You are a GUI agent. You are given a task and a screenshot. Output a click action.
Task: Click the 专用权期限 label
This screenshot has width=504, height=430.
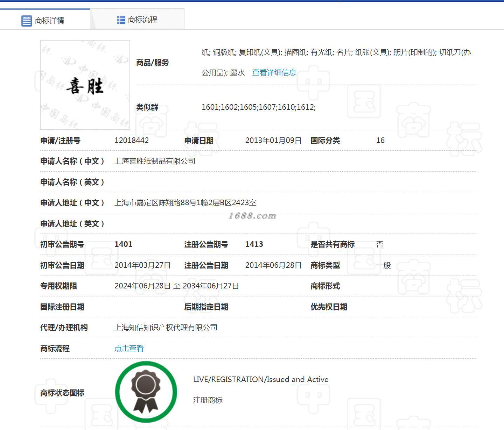tap(59, 286)
